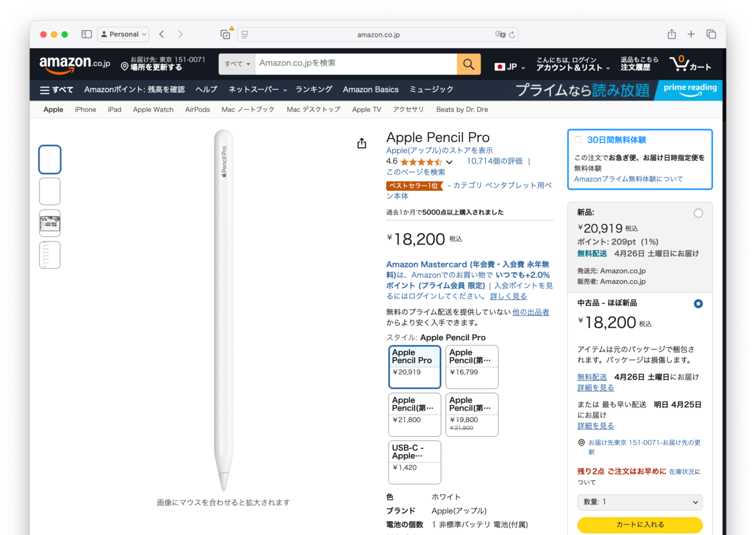Click the Safari share toolbar icon
The image size is (756, 535).
coord(672,34)
